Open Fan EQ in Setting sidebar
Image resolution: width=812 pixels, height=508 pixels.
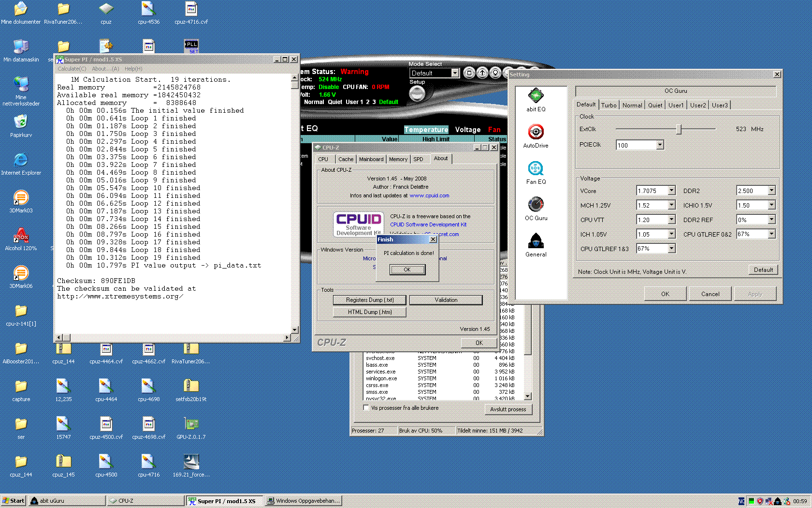click(x=536, y=173)
